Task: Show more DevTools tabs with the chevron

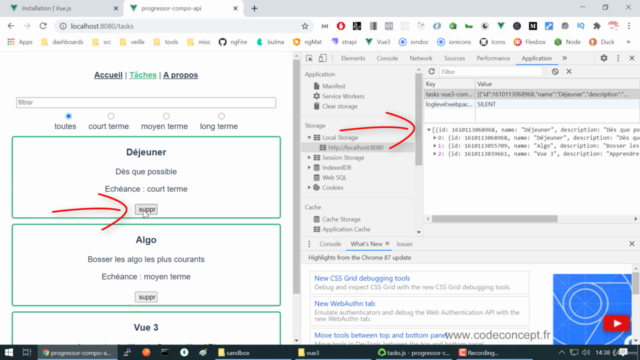Action: [x=564, y=58]
